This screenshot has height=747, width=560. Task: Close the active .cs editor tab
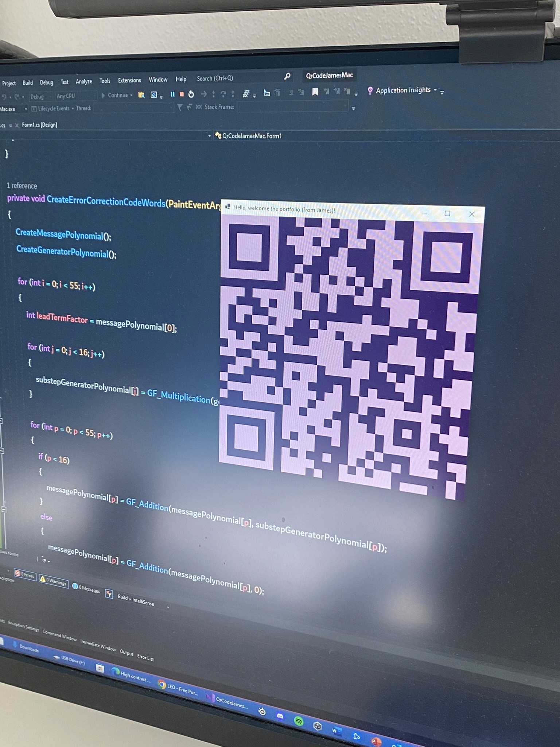pos(17,125)
